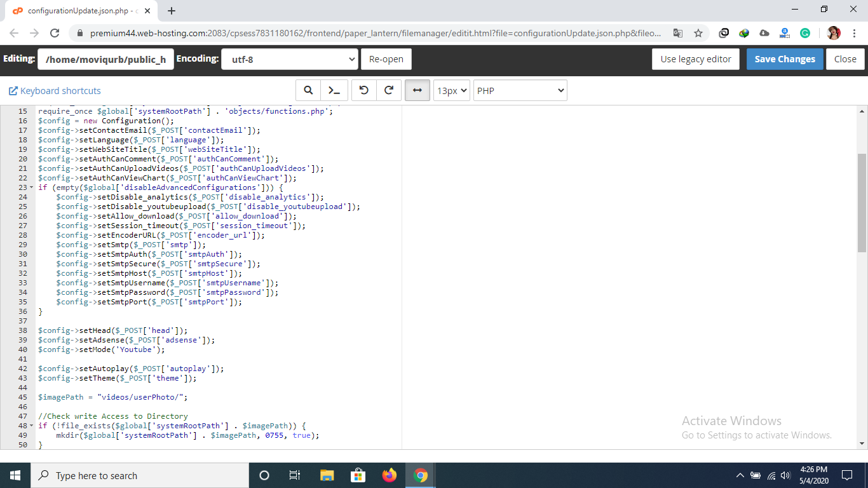The image size is (868, 488).
Task: Click the Re-open button
Action: 386,59
